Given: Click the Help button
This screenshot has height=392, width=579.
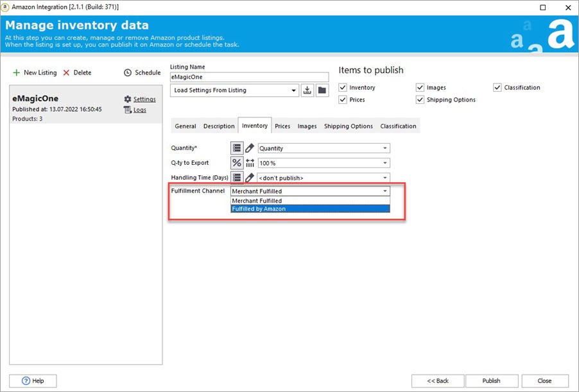Looking at the screenshot, I should tap(33, 380).
